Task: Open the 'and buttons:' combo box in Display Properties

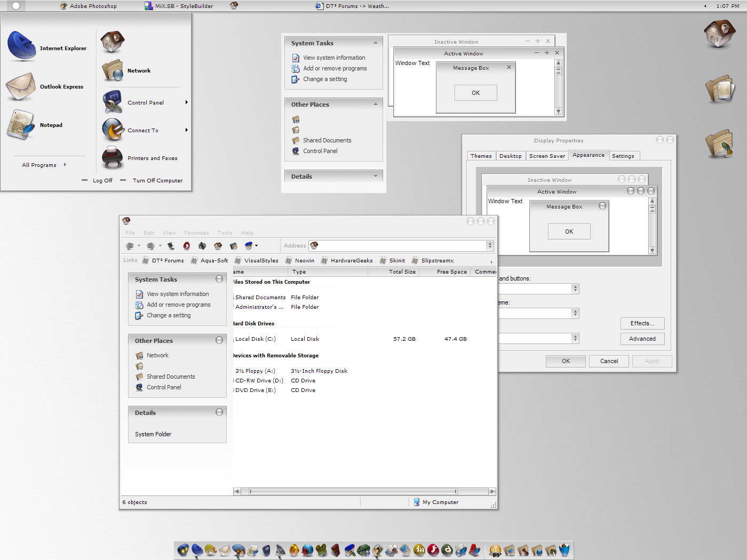Action: tap(575, 289)
